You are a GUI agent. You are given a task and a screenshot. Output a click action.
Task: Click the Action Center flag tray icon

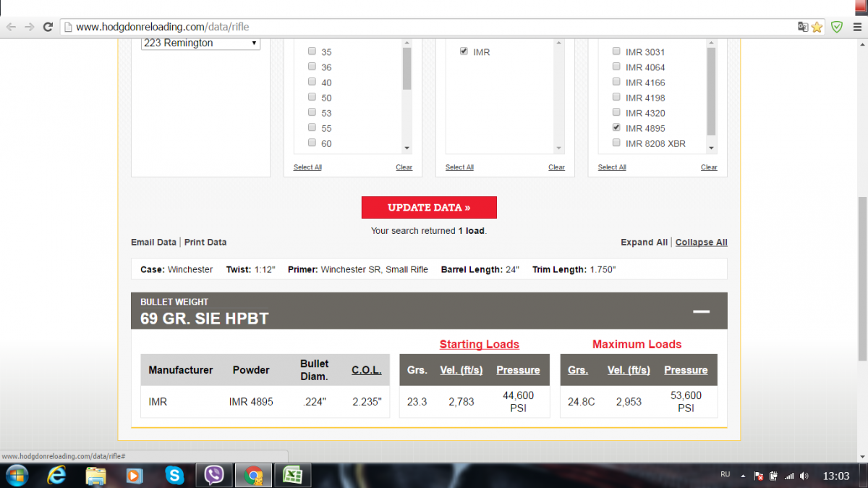pos(759,476)
